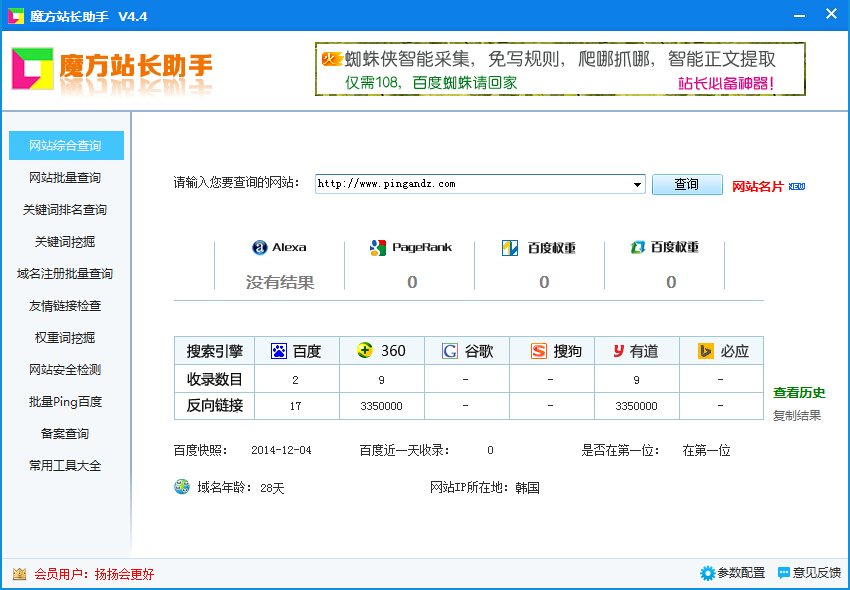Click the member text 扬扬会更好
This screenshot has height=590, width=850.
pyautogui.click(x=124, y=574)
